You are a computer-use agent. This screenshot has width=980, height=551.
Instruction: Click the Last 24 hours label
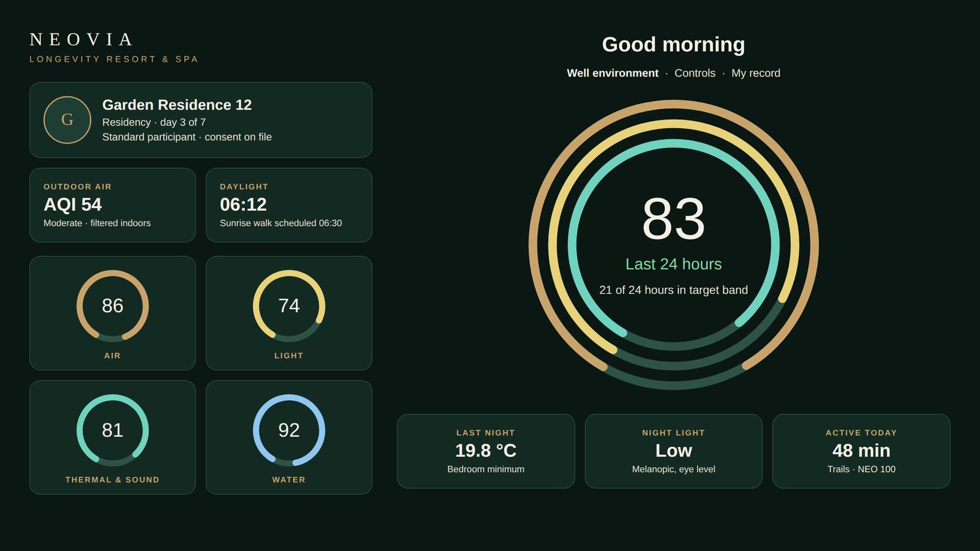click(x=674, y=264)
